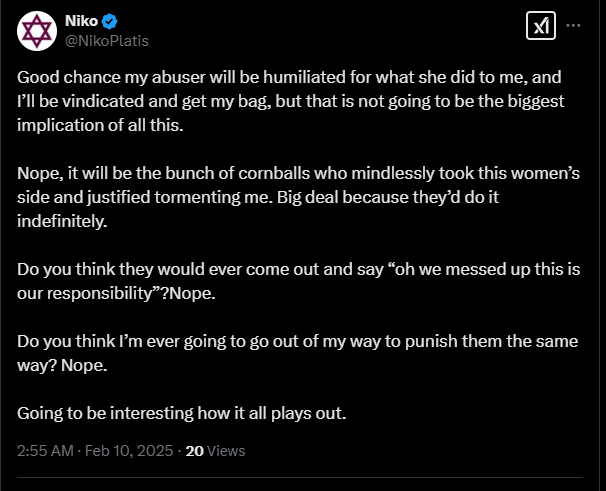This screenshot has height=491, width=606.
Task: Click paragraph starting 'Nope, it will be'
Action: click(298, 197)
